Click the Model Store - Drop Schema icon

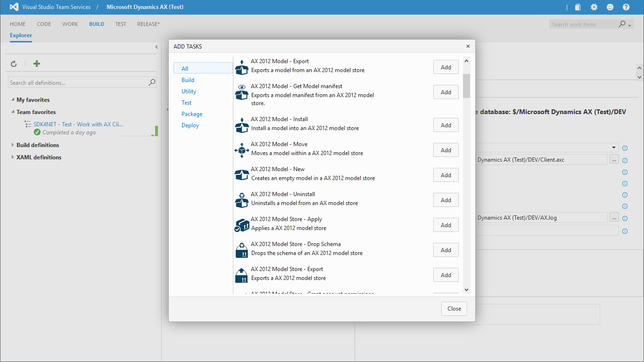click(241, 250)
